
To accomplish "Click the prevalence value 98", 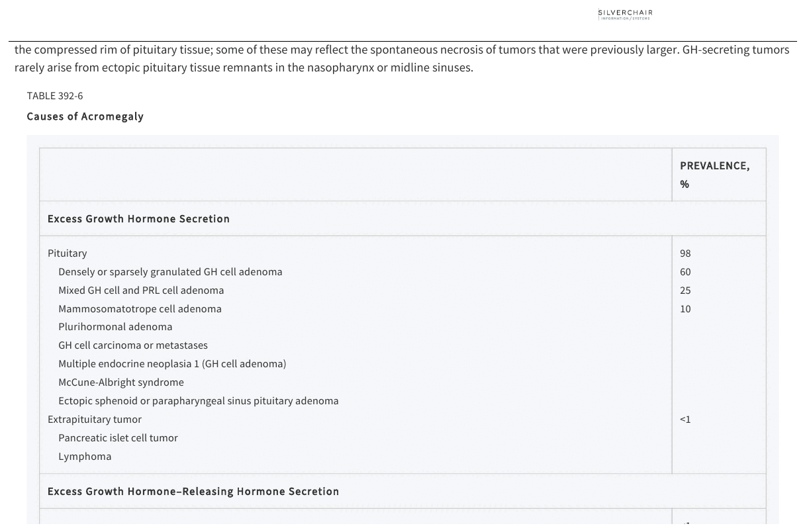I will pyautogui.click(x=685, y=253).
